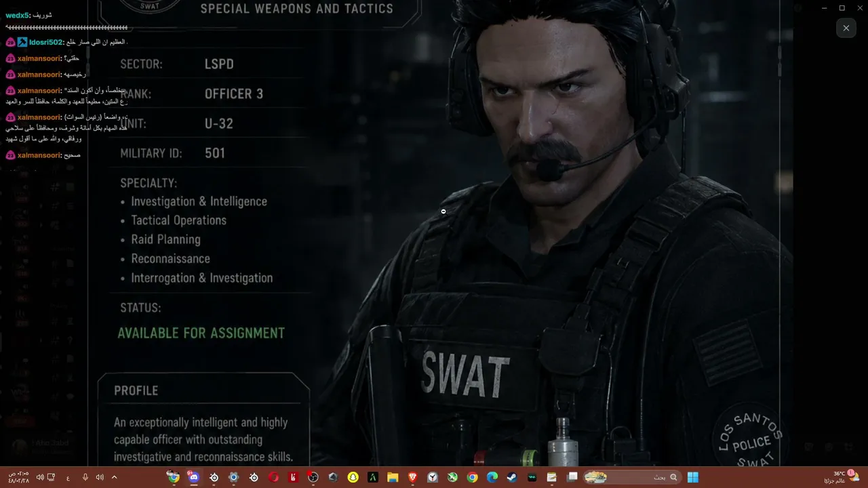Click the SPECIAL WEAPONS AND TACTICS title

296,9
